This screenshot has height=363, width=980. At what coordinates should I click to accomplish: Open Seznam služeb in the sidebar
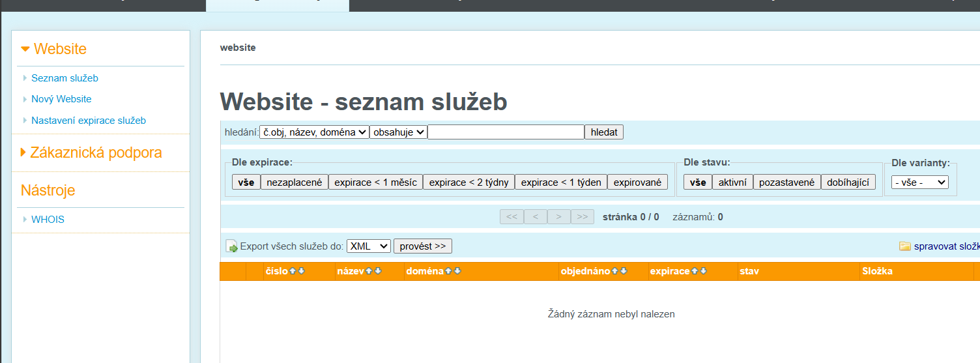click(x=65, y=78)
